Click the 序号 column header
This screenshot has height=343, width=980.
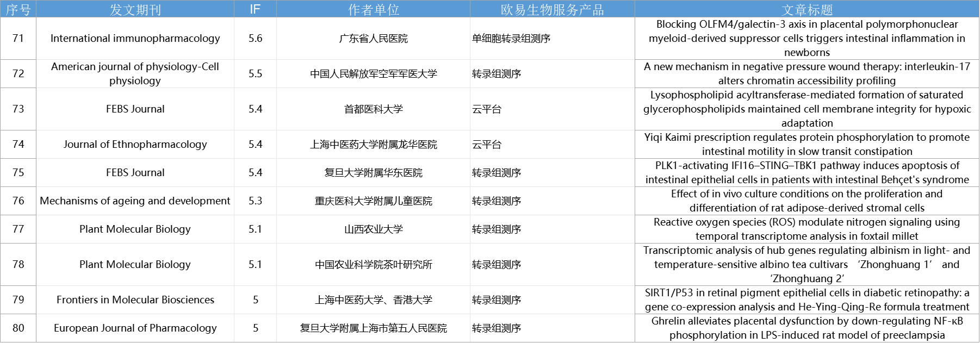coord(18,9)
